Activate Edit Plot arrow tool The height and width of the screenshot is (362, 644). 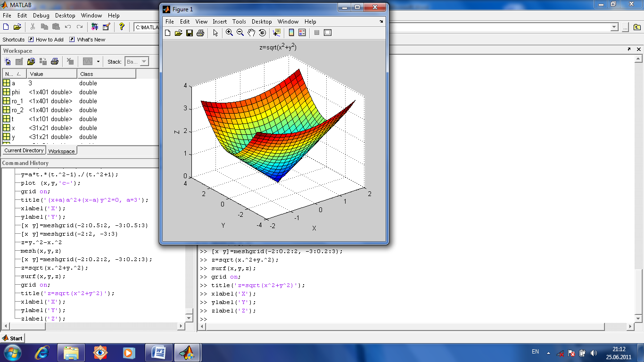pos(215,33)
